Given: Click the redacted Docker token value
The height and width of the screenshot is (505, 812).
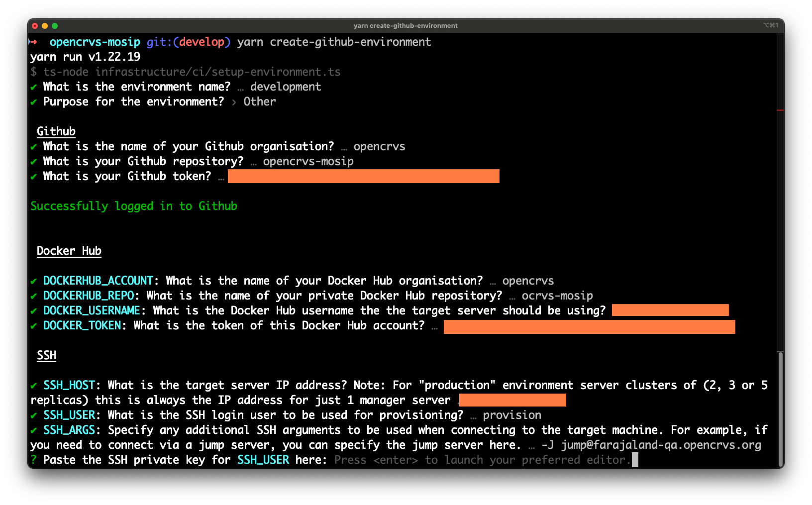Looking at the screenshot, I should coord(590,327).
